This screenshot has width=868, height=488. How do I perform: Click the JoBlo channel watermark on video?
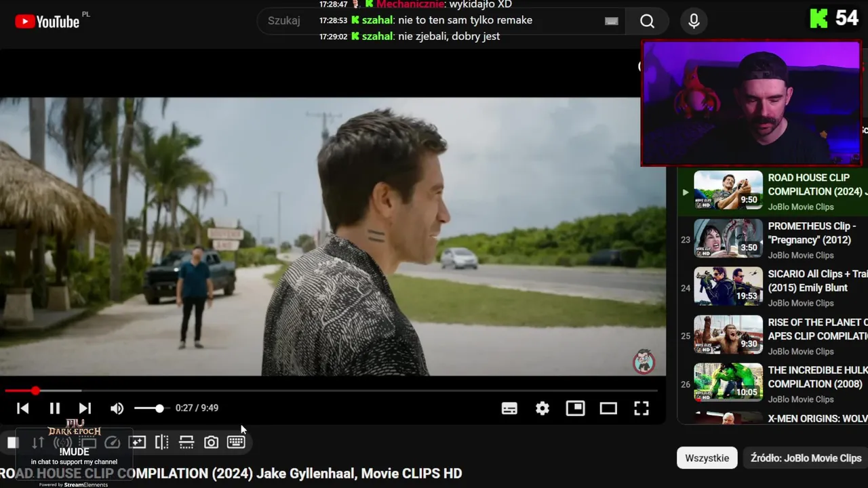coord(644,362)
